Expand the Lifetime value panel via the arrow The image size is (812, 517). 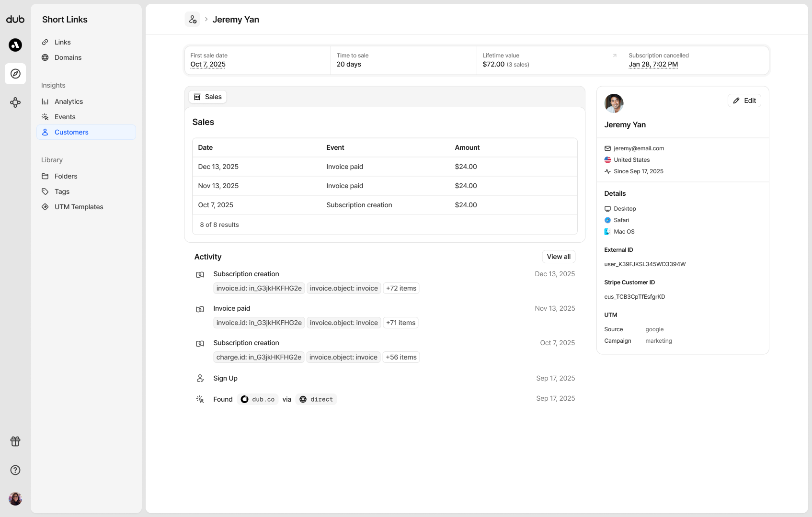pos(614,56)
